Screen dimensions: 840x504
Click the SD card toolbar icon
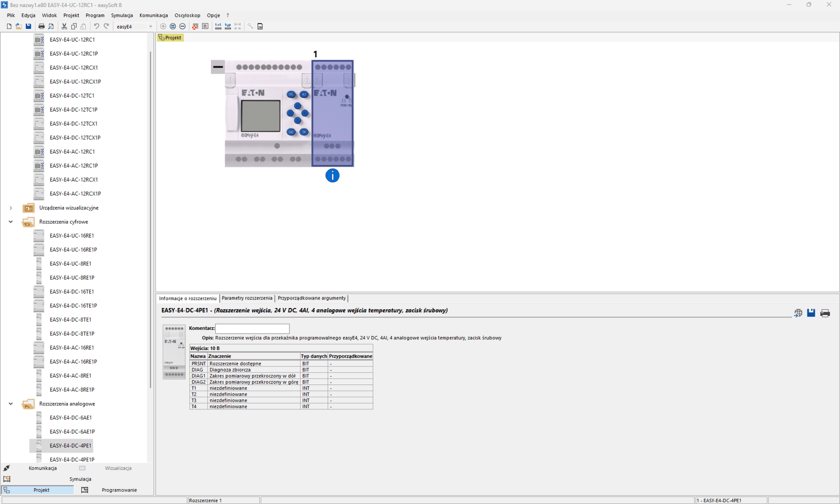tap(260, 27)
